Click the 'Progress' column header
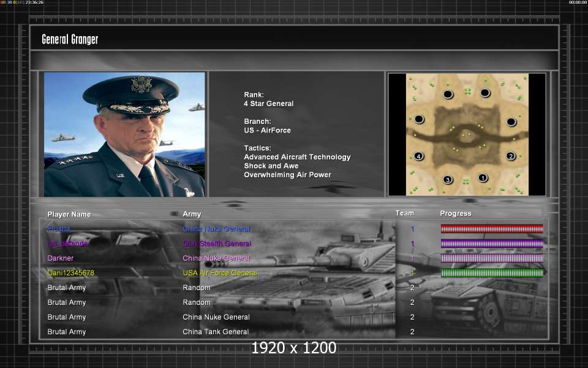This screenshot has height=368, width=588. click(x=456, y=213)
